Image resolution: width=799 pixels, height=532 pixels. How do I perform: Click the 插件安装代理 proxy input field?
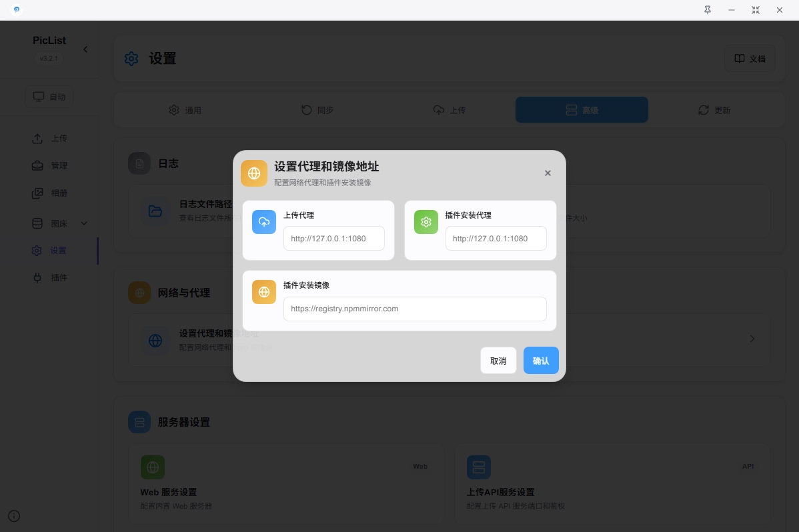click(496, 239)
